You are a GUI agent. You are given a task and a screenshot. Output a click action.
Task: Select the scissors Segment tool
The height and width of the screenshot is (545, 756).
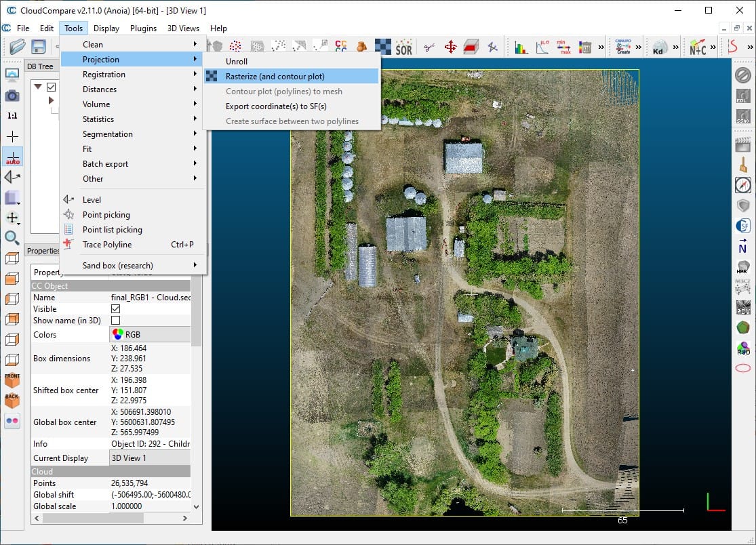(429, 47)
